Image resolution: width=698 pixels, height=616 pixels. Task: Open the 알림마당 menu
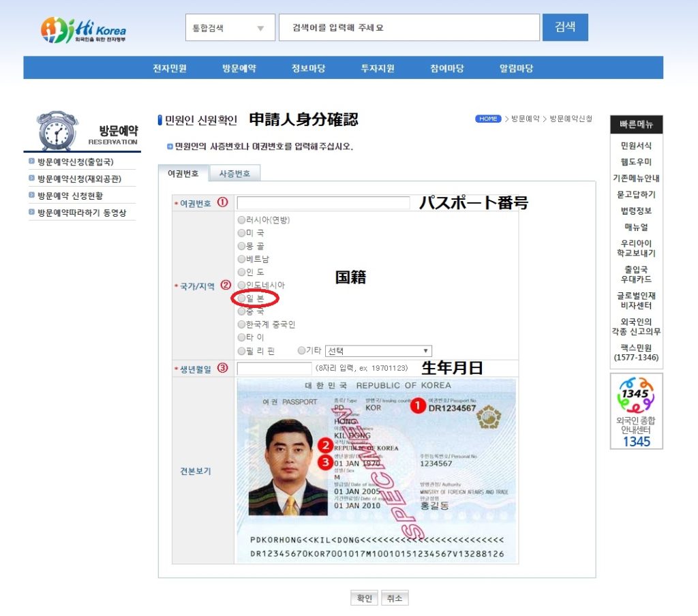517,68
